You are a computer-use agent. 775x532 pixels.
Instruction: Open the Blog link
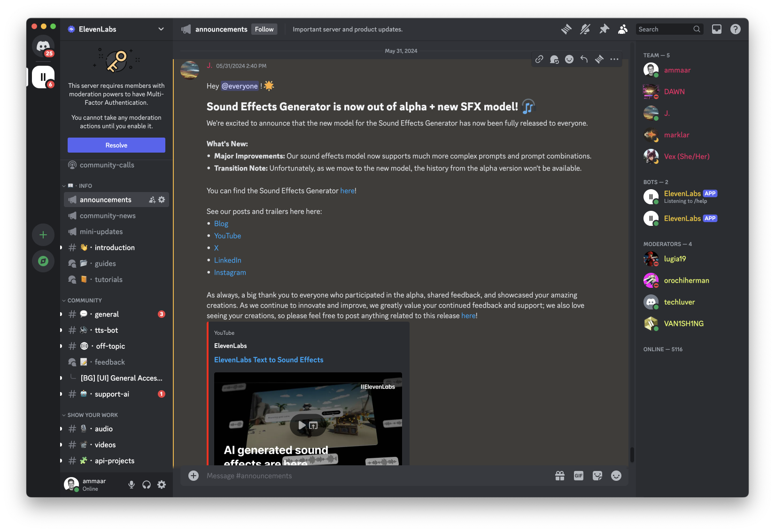[x=221, y=224]
